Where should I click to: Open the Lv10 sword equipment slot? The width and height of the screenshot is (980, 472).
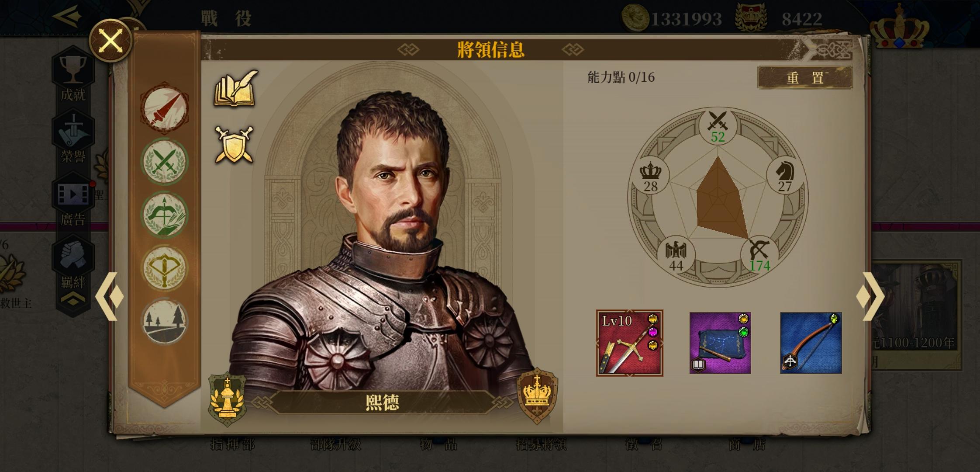pos(629,343)
